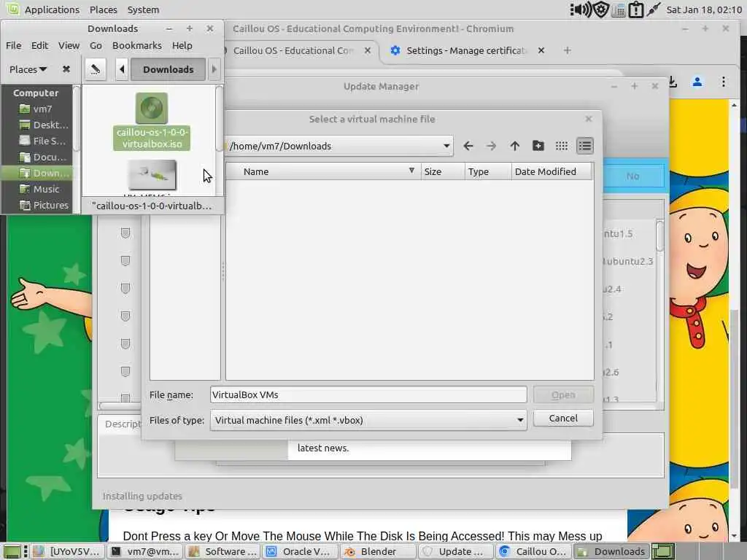This screenshot has height=560, width=747.
Task: Open the update shield tray icon
Action: (x=601, y=9)
